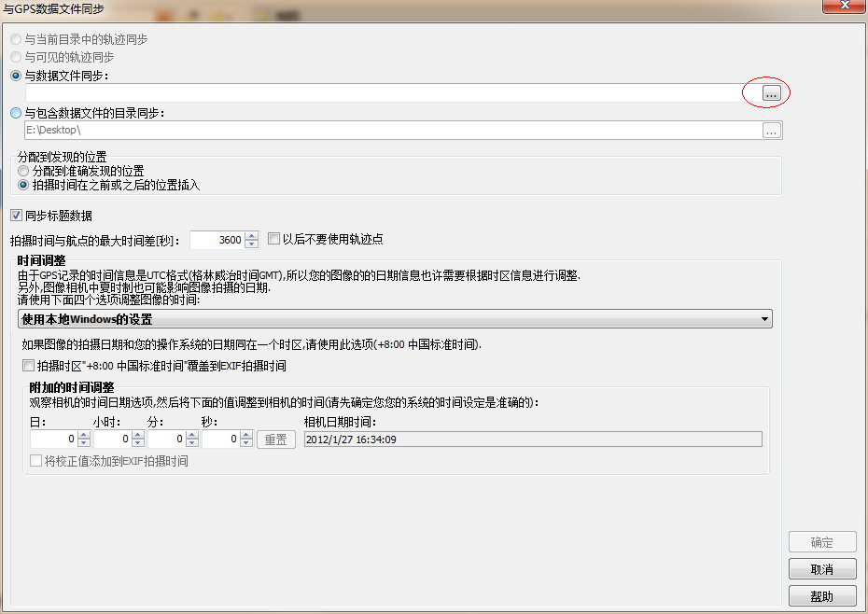Increase the 日 (day) adjustment value
The height and width of the screenshot is (614, 868).
click(x=84, y=435)
